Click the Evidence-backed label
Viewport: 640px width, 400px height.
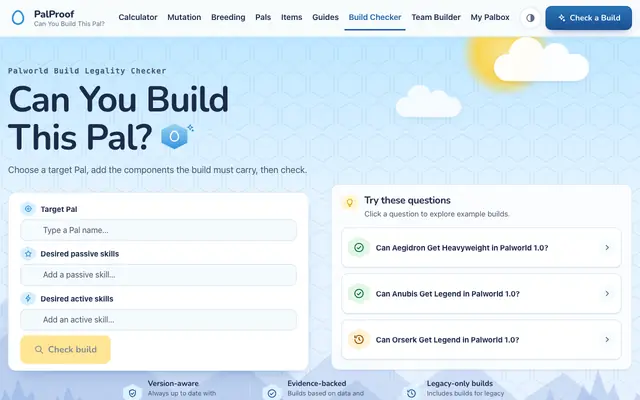(x=317, y=383)
